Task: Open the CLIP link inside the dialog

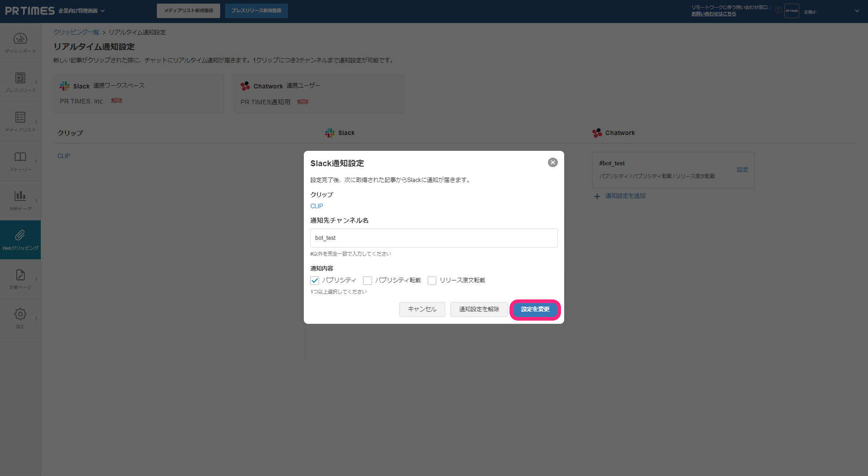Action: (x=316, y=206)
